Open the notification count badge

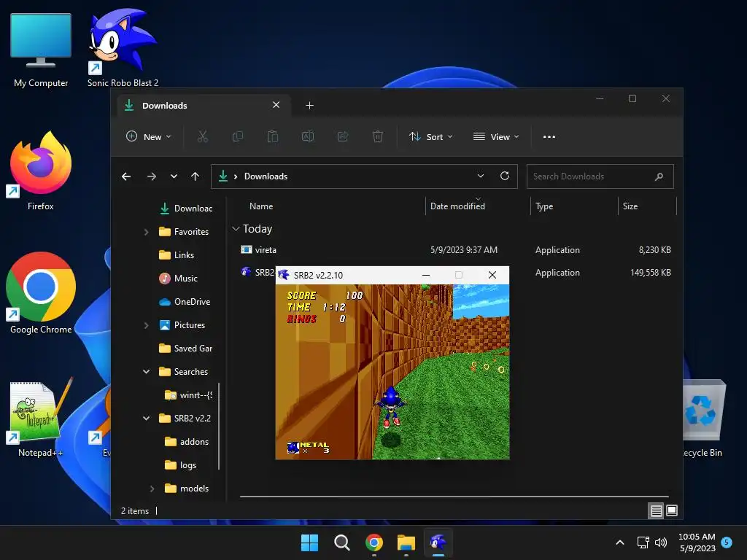pyautogui.click(x=727, y=542)
